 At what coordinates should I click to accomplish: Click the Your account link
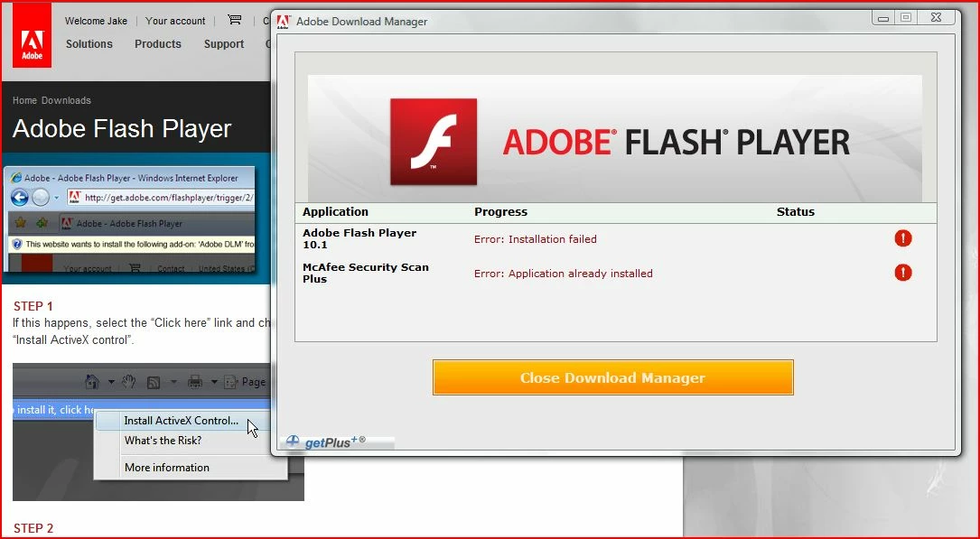click(175, 21)
